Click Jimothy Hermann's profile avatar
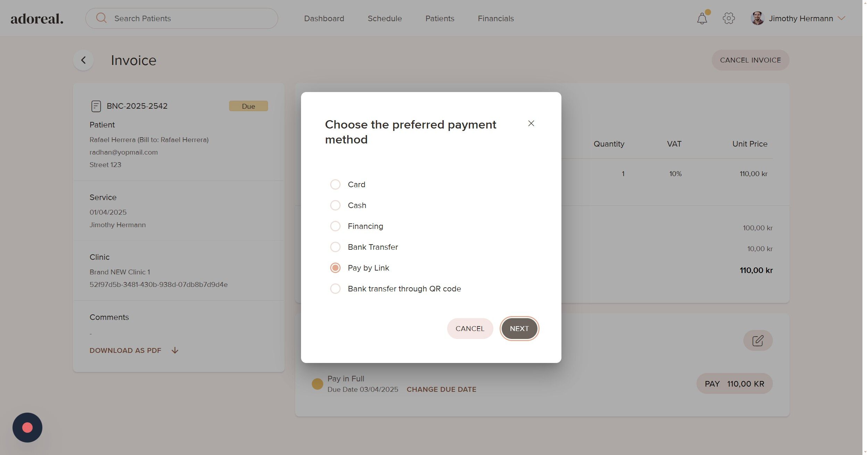This screenshot has height=455, width=868. click(x=757, y=18)
